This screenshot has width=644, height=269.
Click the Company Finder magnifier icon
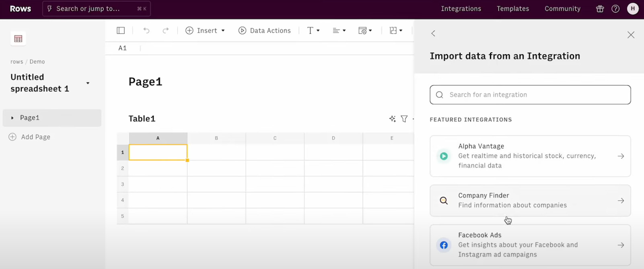click(x=444, y=201)
